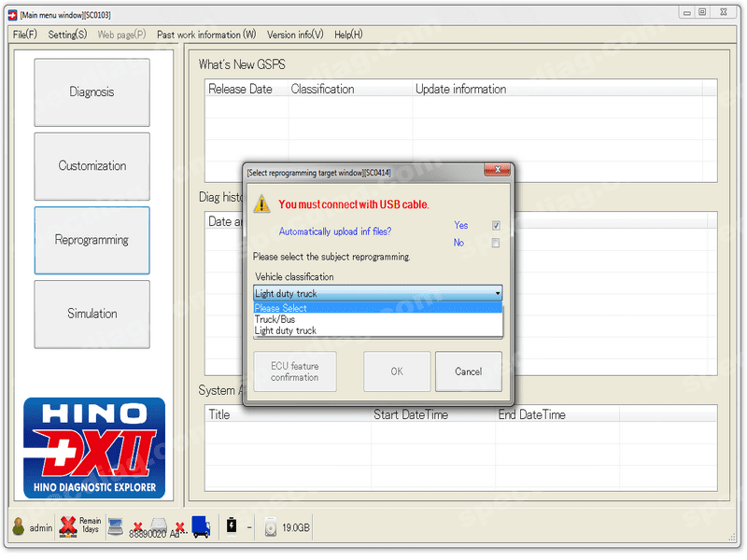Click 'Please select the subject reprogramming.' text
Screen dimensions: 747x560
(331, 257)
